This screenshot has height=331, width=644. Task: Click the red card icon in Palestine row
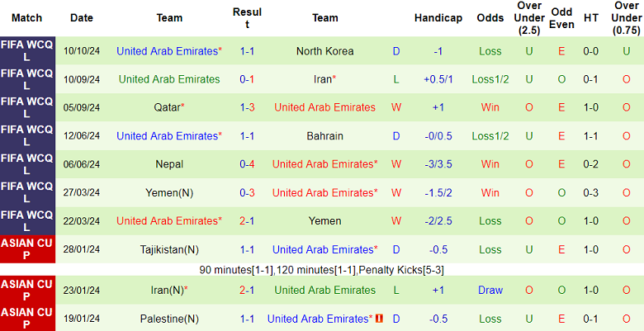380,319
